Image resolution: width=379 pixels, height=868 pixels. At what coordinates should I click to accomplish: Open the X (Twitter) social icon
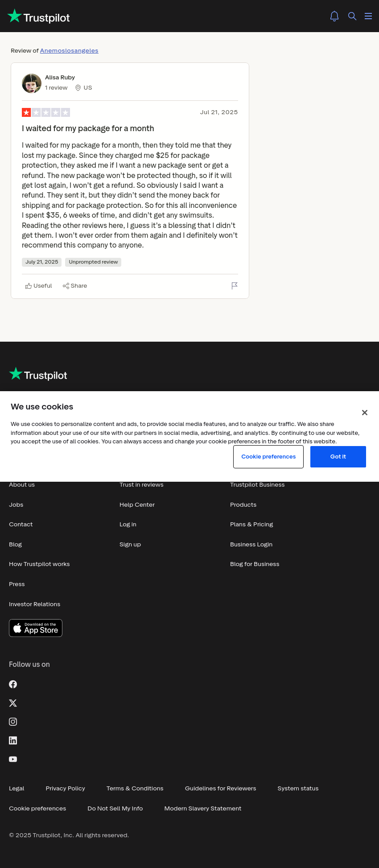(13, 703)
